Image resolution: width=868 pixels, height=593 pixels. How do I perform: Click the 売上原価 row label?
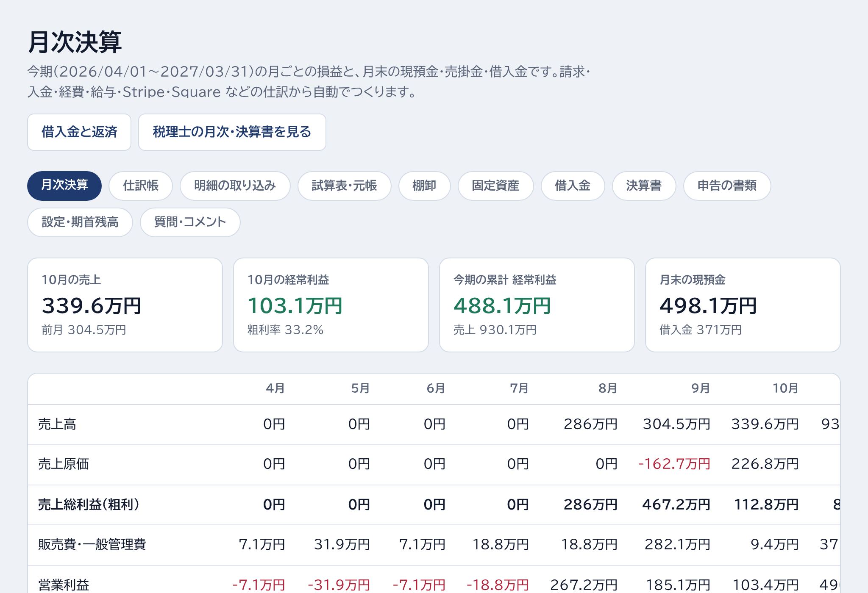pyautogui.click(x=64, y=464)
